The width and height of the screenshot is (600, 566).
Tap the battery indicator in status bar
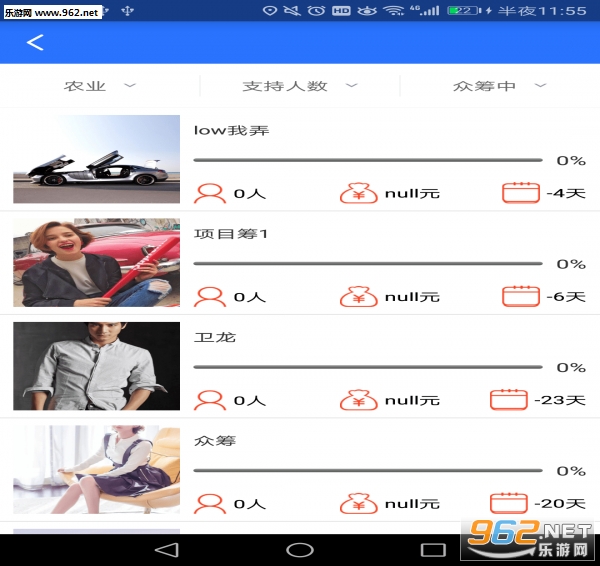pos(464,11)
